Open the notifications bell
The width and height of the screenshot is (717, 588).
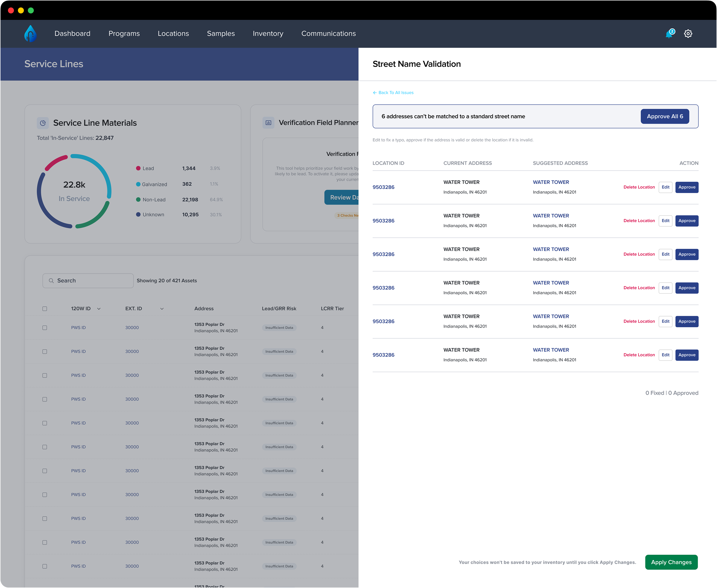670,34
